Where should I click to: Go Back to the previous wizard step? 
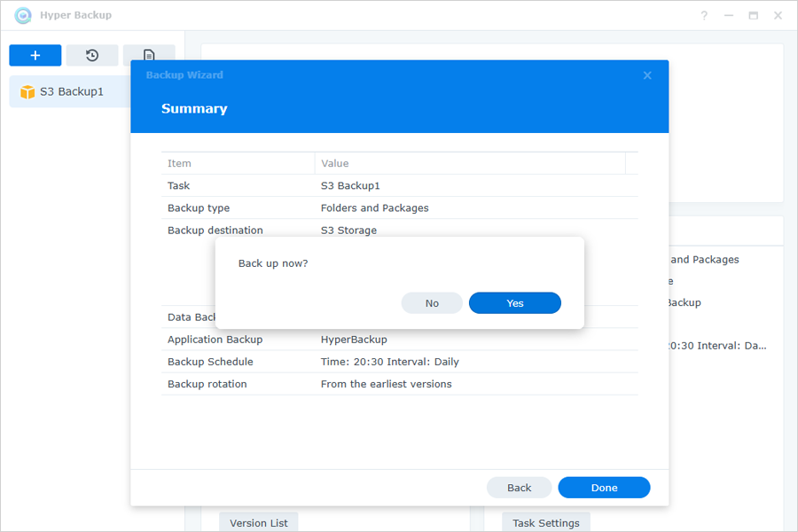519,488
